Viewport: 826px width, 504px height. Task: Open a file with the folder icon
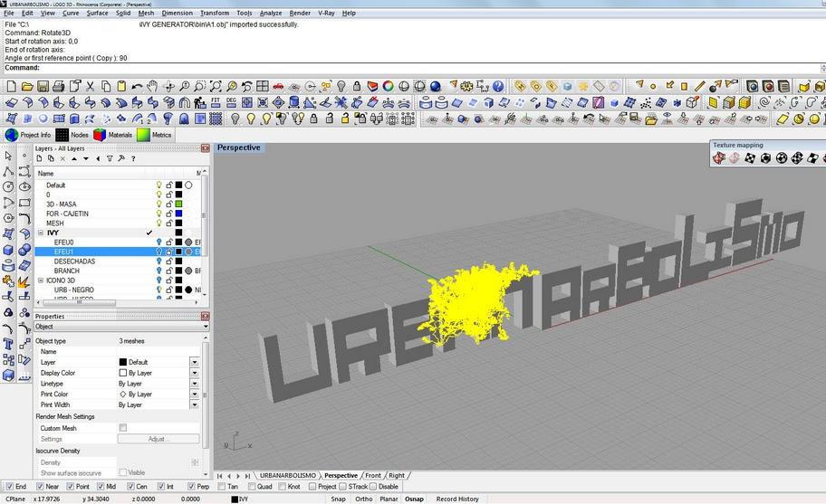click(x=27, y=86)
